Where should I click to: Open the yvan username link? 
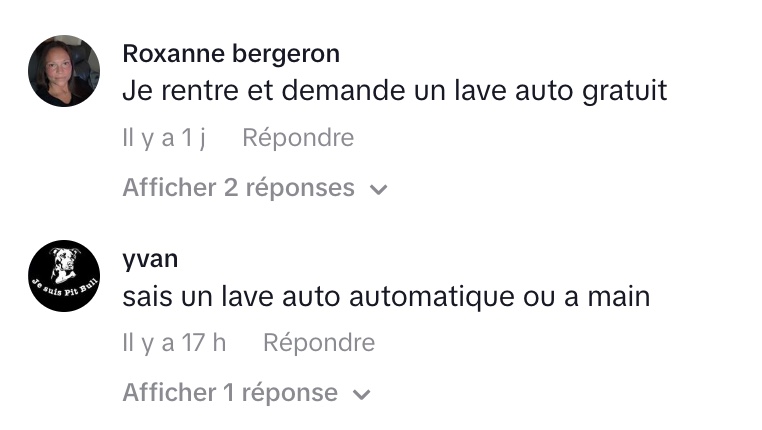pyautogui.click(x=150, y=259)
